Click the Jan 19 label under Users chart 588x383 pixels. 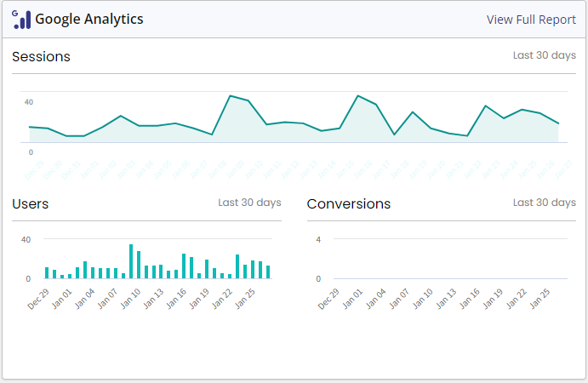(x=199, y=299)
